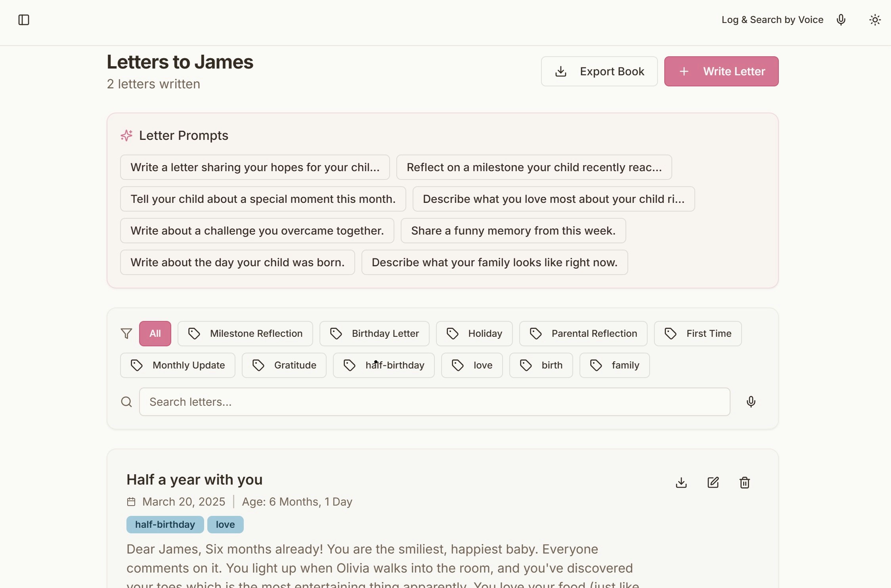The width and height of the screenshot is (891, 588).
Task: Click the blue half-birthday badge on letter
Action: [x=165, y=525]
